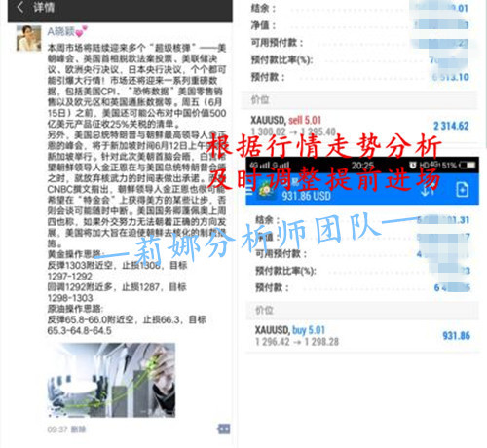Tap the lower 可用预付款 row label

(x=281, y=253)
